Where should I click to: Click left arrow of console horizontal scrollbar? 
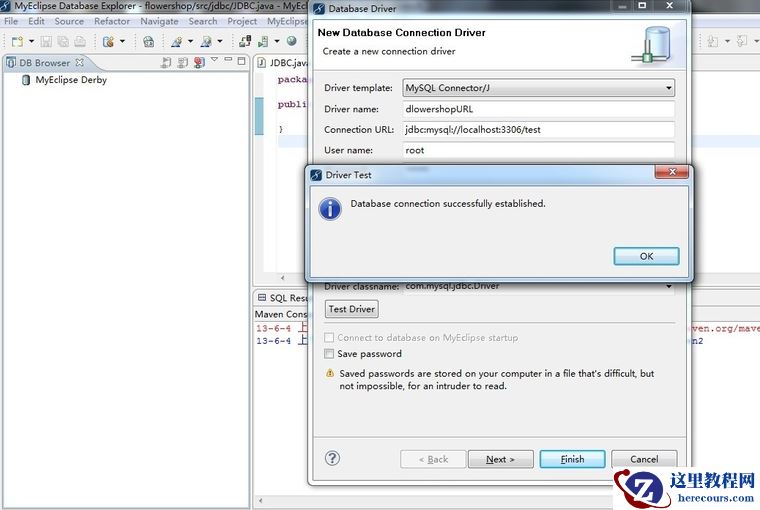coord(261,500)
